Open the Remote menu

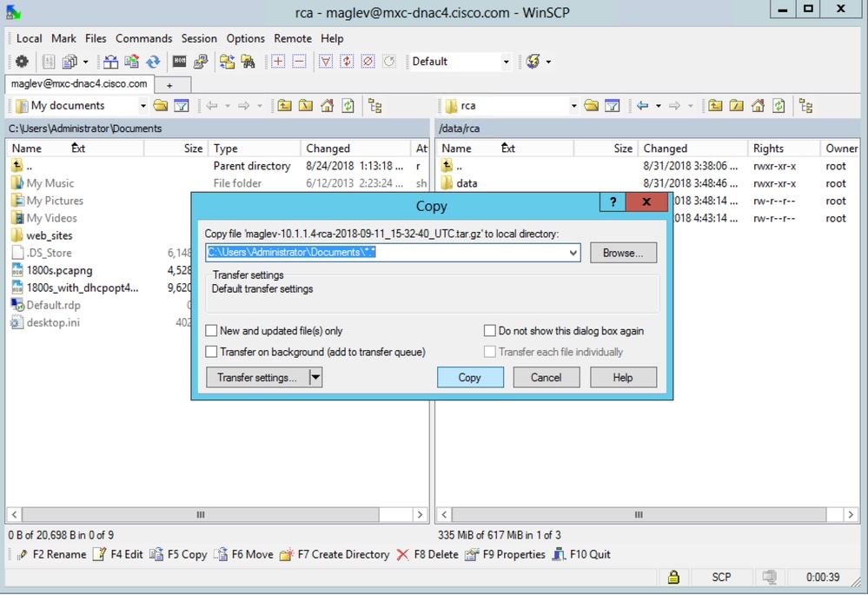[293, 38]
